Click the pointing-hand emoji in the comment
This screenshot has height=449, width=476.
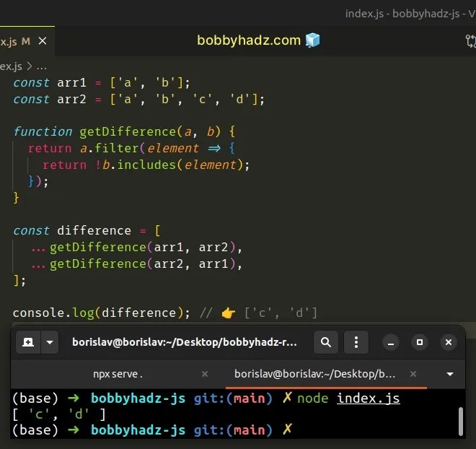(x=229, y=313)
